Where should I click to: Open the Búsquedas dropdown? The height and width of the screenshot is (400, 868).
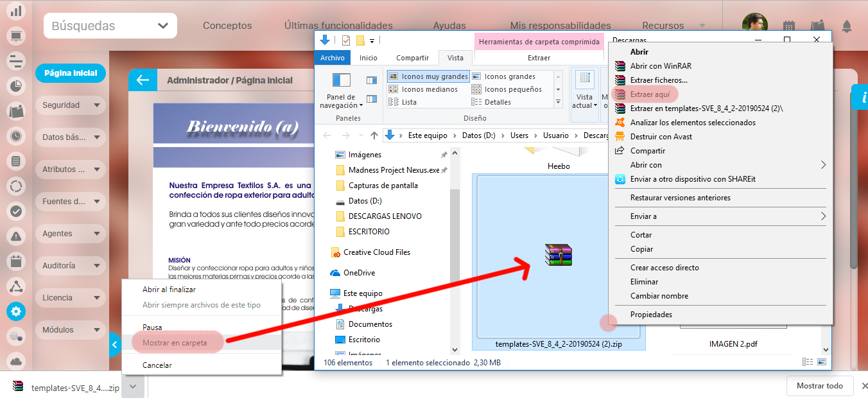[x=110, y=26]
